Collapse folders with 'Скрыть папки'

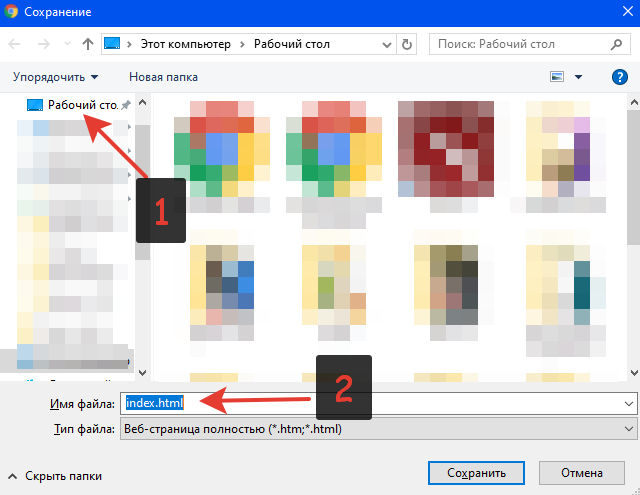55,476
